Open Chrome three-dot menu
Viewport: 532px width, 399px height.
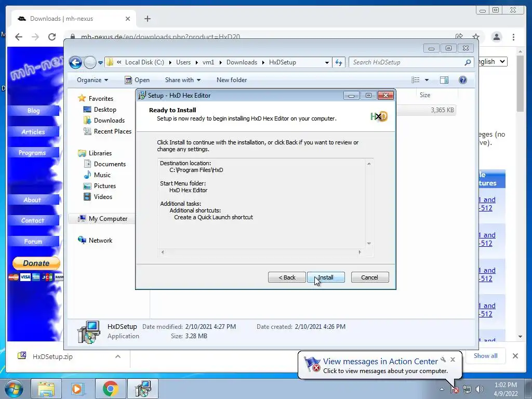[513, 37]
